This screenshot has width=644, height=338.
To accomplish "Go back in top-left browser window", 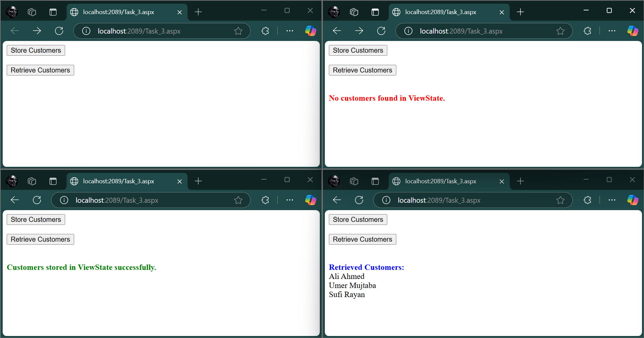I will [15, 31].
